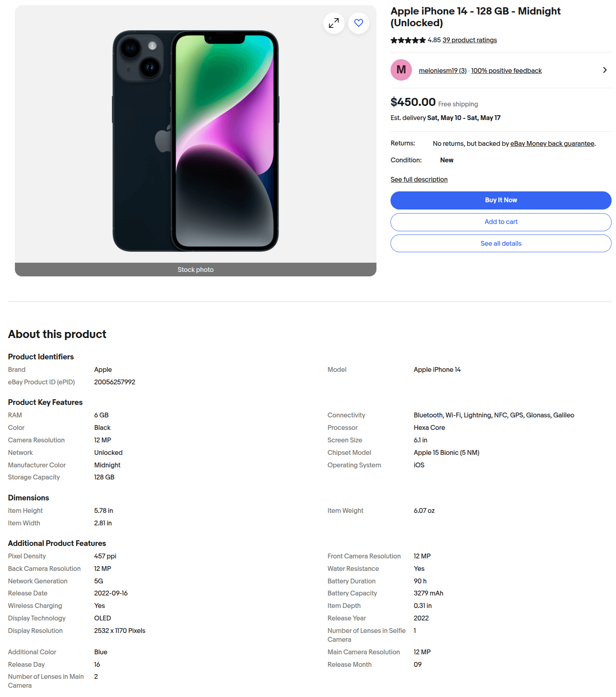
Task: Add the iPhone to cart
Action: tap(500, 222)
